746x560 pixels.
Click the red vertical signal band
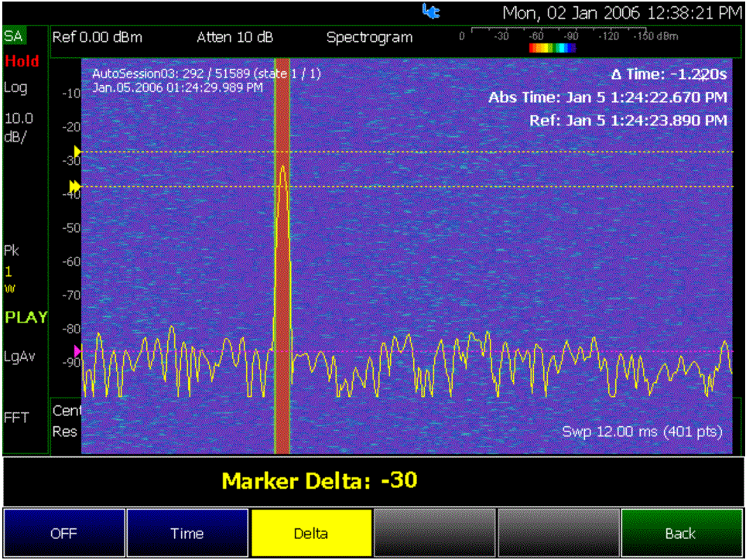point(282,256)
